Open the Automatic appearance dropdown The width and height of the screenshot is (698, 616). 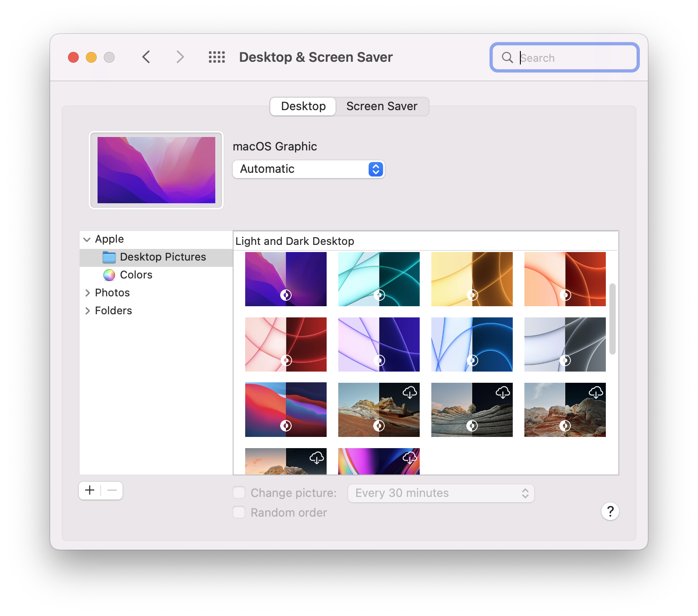click(308, 169)
